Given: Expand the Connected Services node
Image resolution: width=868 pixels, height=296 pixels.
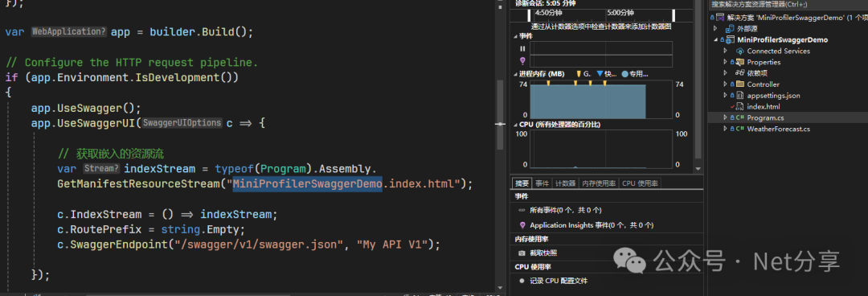Looking at the screenshot, I should pyautogui.click(x=725, y=51).
